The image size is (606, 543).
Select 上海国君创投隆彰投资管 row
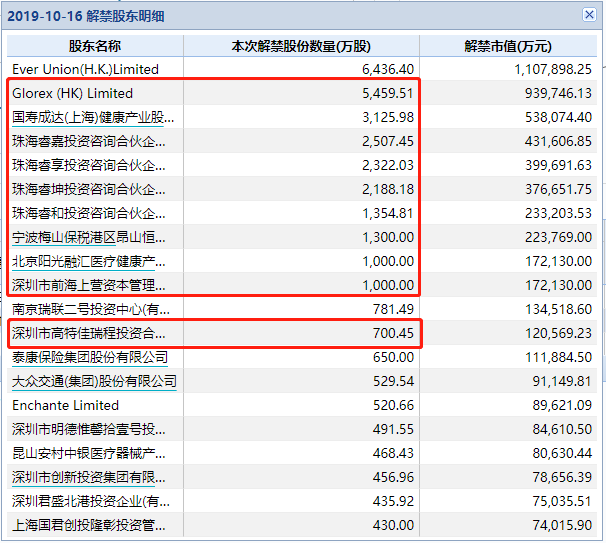(x=302, y=525)
